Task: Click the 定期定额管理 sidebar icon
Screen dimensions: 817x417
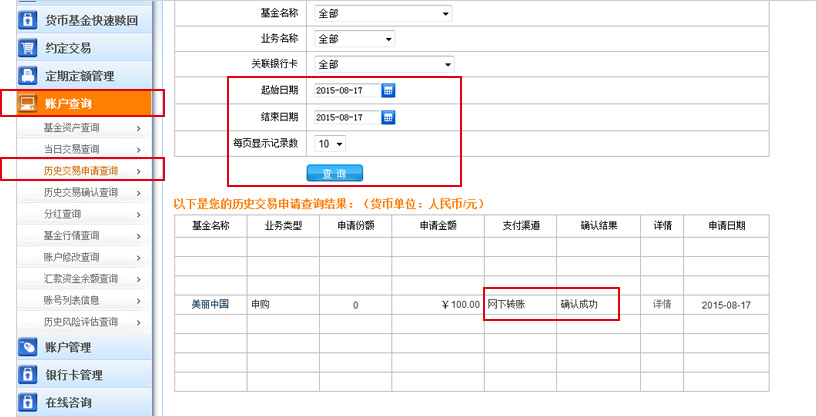Action: coord(27,75)
